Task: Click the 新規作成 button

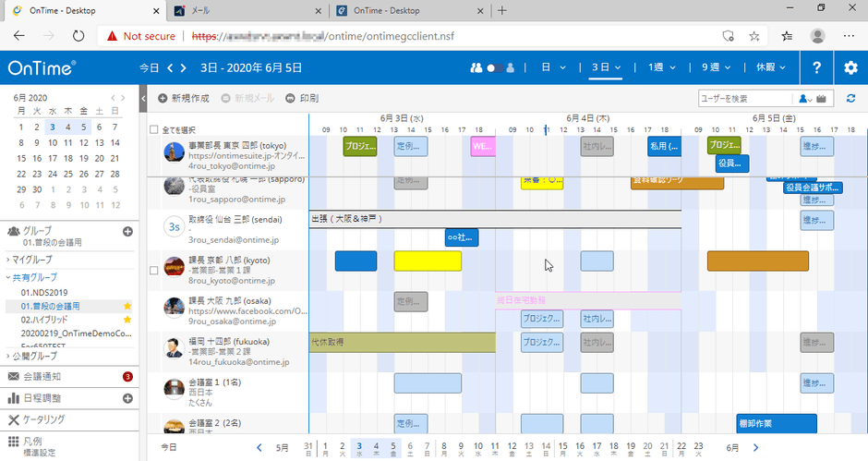Action: click(x=183, y=98)
